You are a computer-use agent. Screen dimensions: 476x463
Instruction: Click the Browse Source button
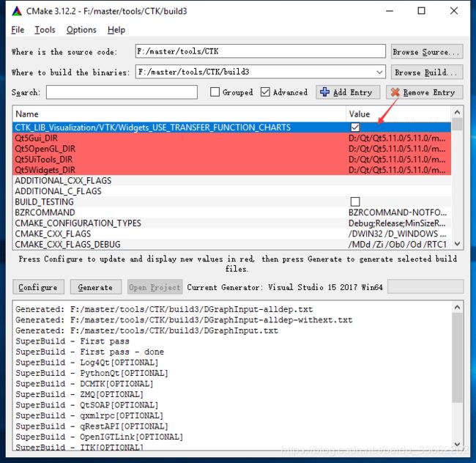[x=427, y=51]
